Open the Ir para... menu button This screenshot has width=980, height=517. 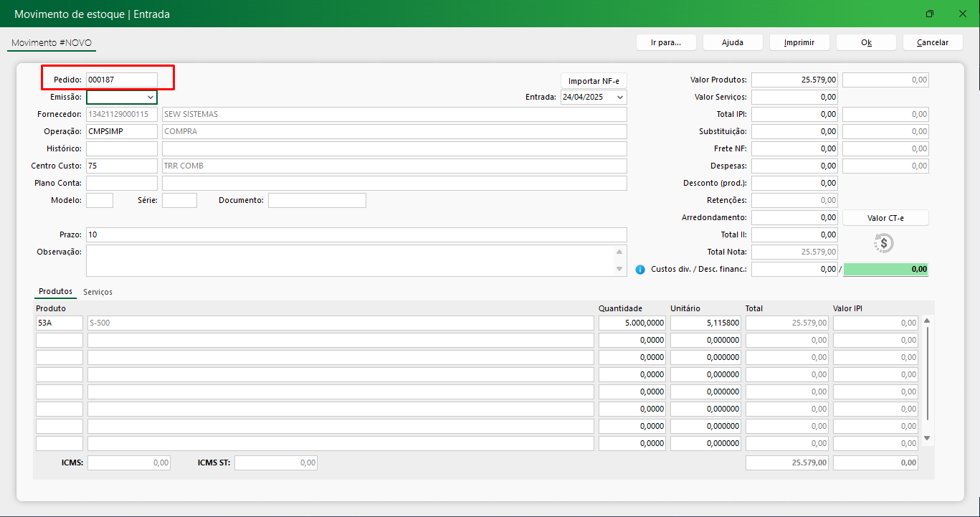pos(665,42)
